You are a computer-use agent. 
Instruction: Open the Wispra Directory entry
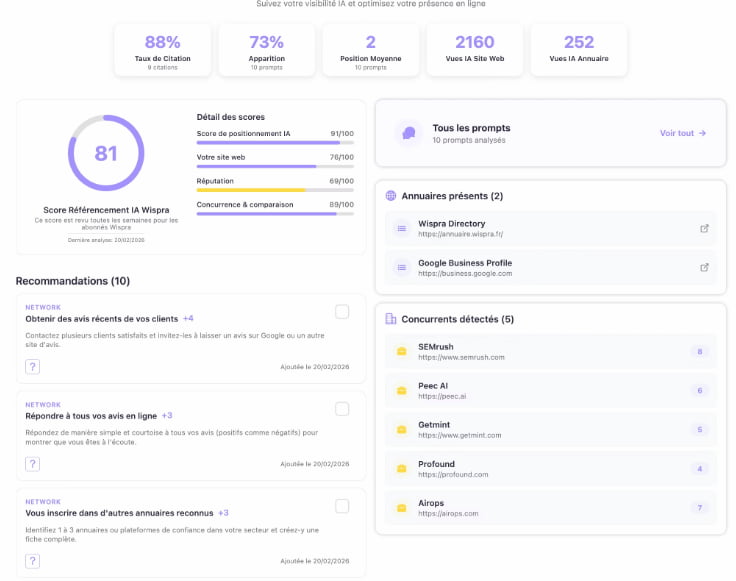click(x=551, y=229)
